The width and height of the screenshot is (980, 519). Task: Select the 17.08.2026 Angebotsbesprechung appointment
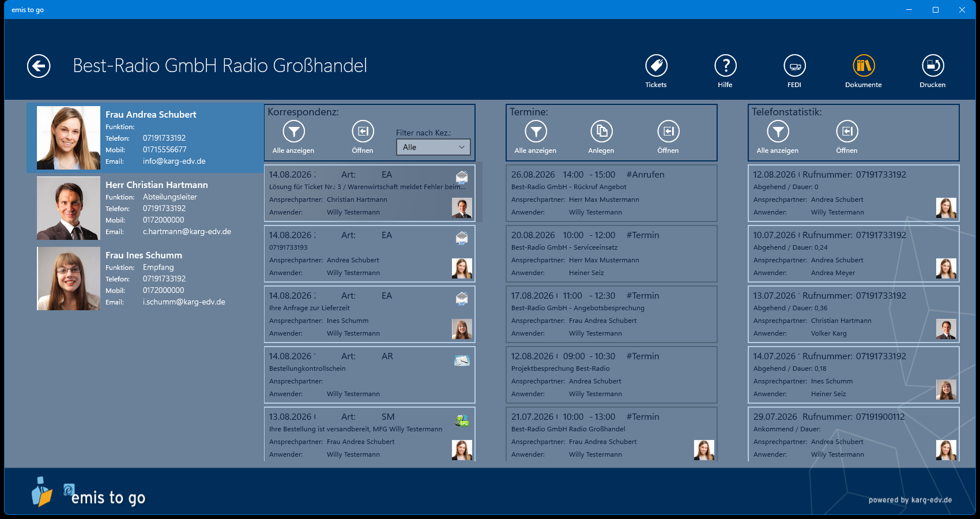612,314
